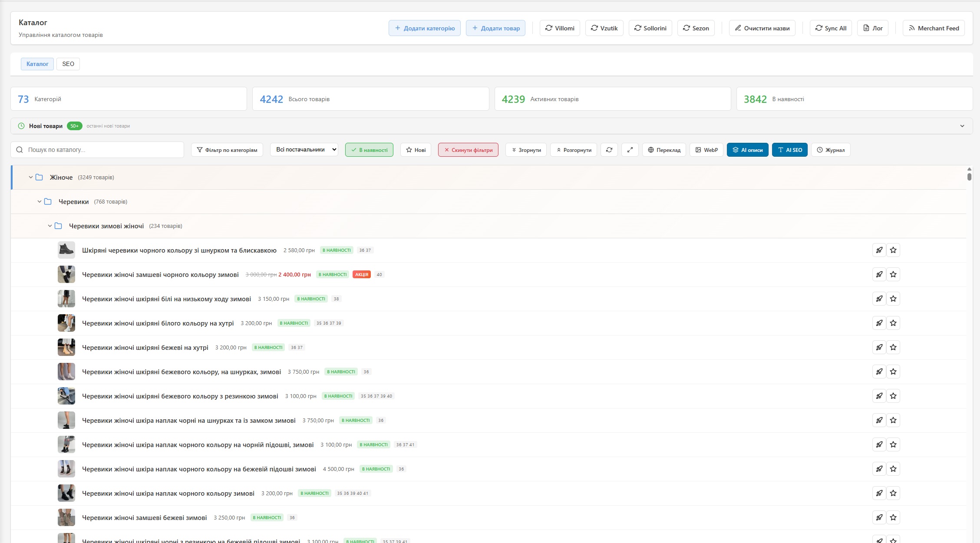Viewport: 980px width, 543px height.
Task: Enable the Нові products filter
Action: [416, 150]
